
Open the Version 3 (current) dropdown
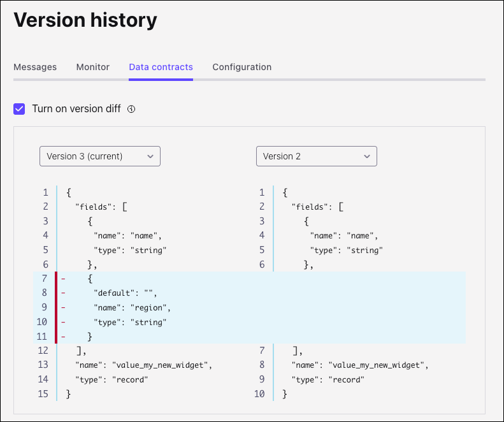[x=100, y=156]
